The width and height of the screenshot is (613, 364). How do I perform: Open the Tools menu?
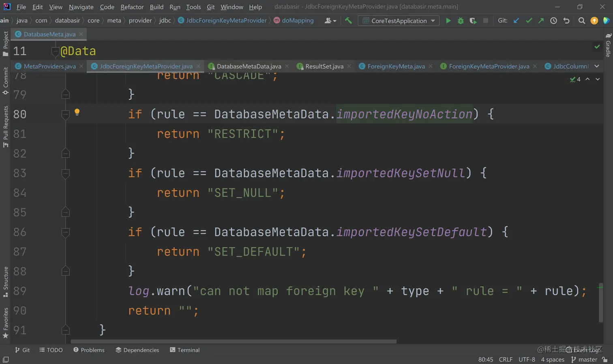[193, 7]
